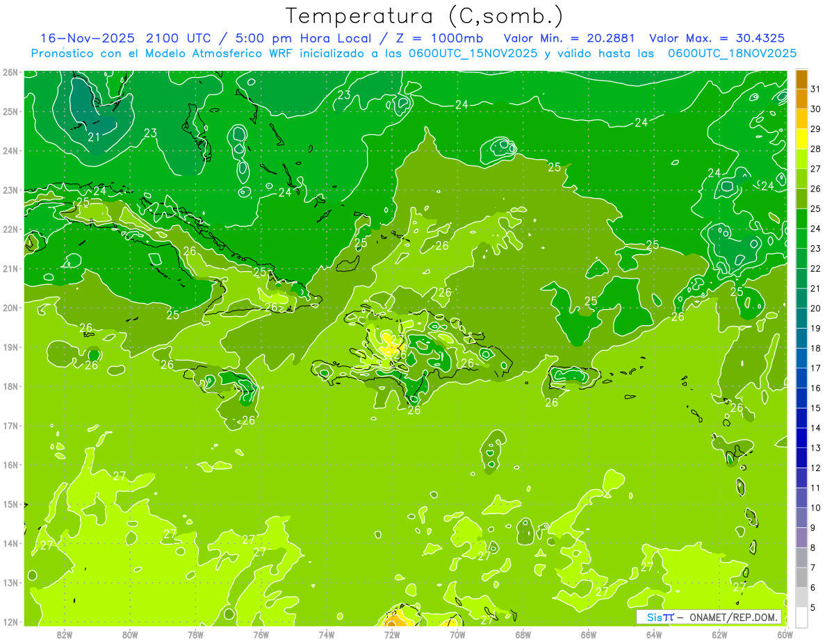This screenshot has width=834, height=644.
Task: Select the "Valor Max. = 30.4325" value
Action: 718,38
